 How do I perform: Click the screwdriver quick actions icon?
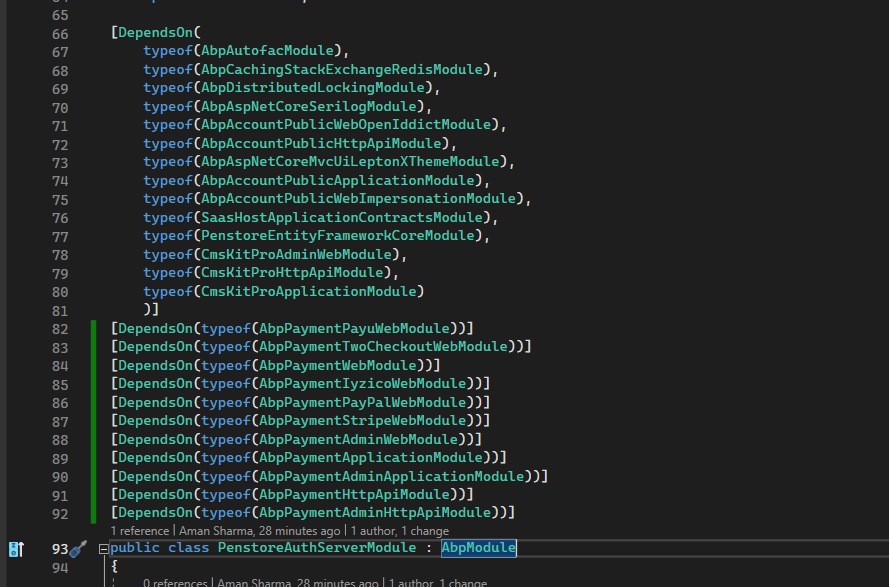79,548
